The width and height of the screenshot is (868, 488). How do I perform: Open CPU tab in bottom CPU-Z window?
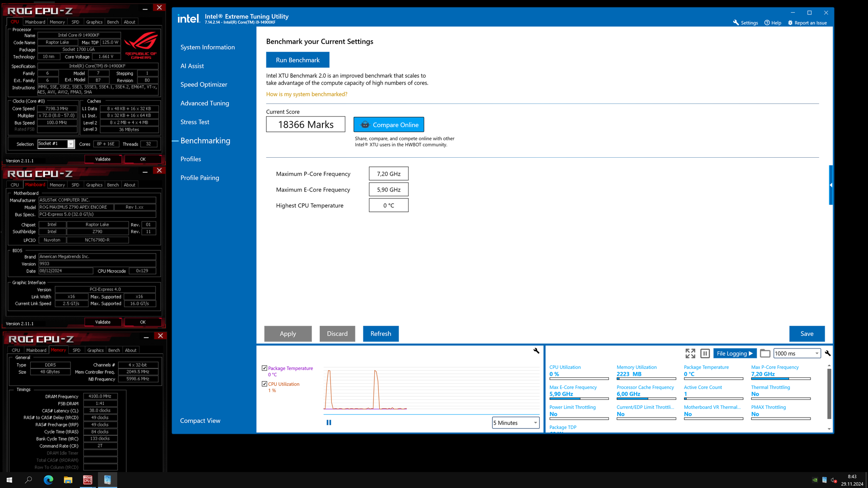[16, 350]
